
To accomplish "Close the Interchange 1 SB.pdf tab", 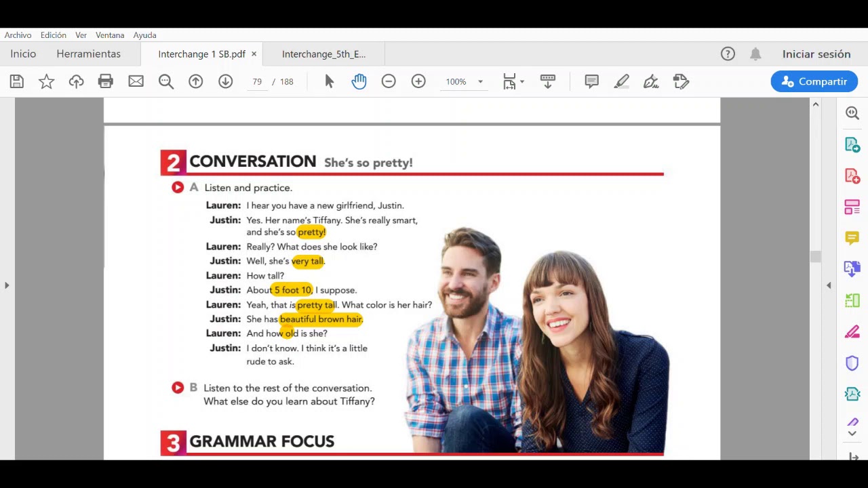I will 254,54.
